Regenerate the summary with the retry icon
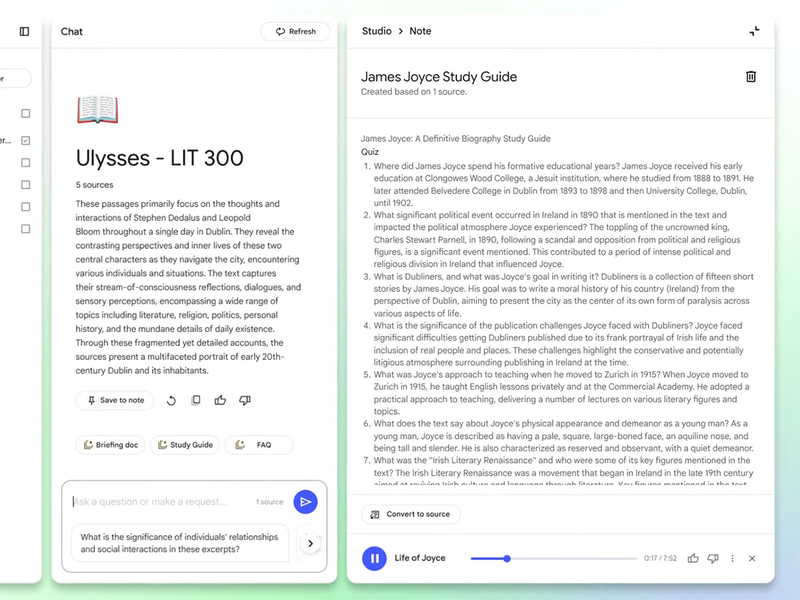This screenshot has height=600, width=800. point(171,401)
